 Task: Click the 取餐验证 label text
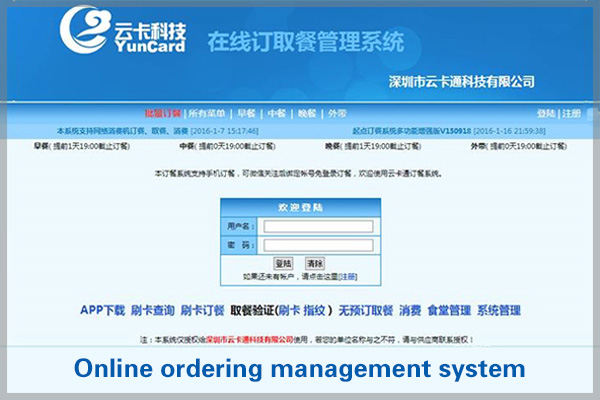point(252,310)
